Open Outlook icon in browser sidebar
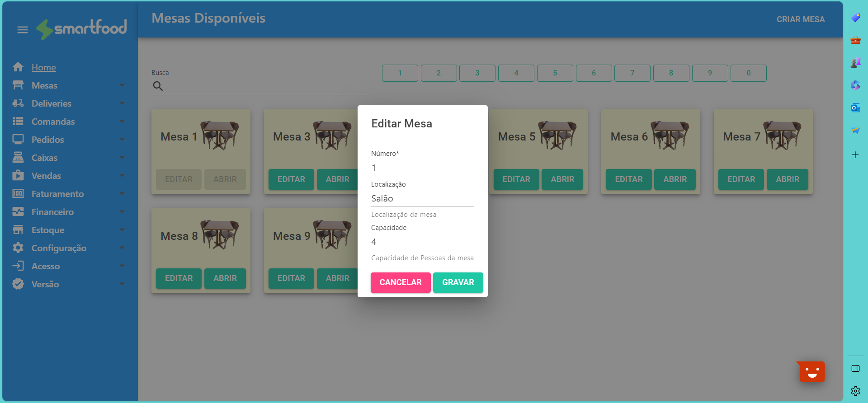868x403 pixels. point(855,108)
